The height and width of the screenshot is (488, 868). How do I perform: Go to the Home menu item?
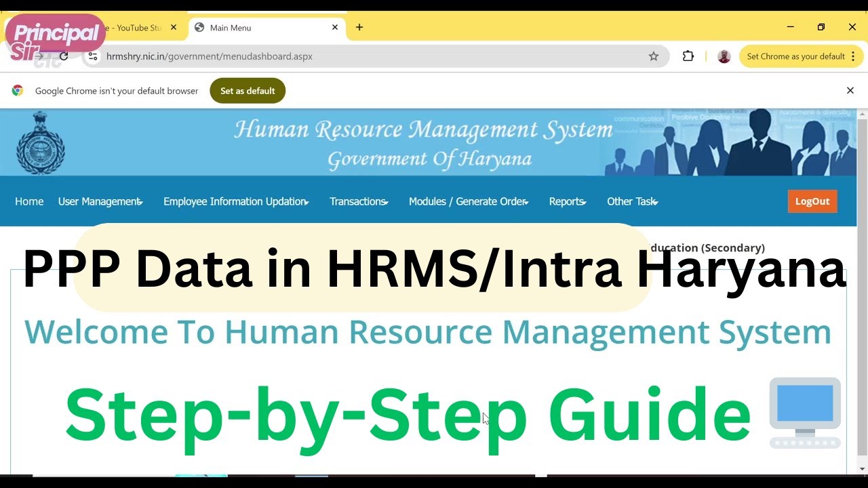[29, 201]
